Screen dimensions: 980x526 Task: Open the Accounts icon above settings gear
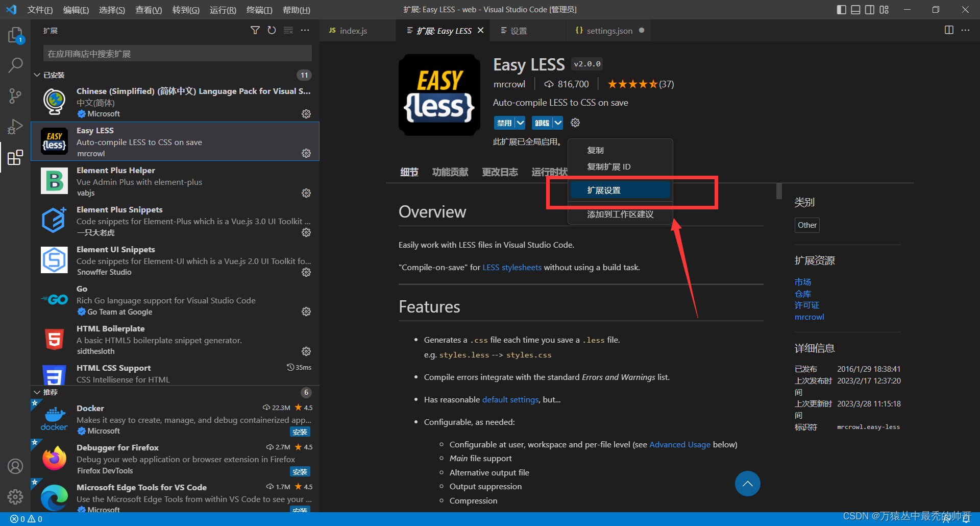pos(15,466)
